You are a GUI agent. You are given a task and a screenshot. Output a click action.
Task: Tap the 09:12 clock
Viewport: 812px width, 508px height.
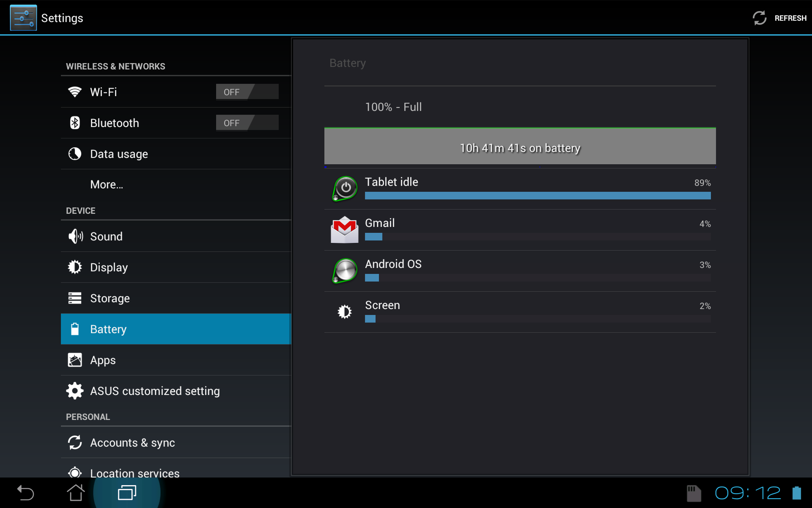(747, 493)
